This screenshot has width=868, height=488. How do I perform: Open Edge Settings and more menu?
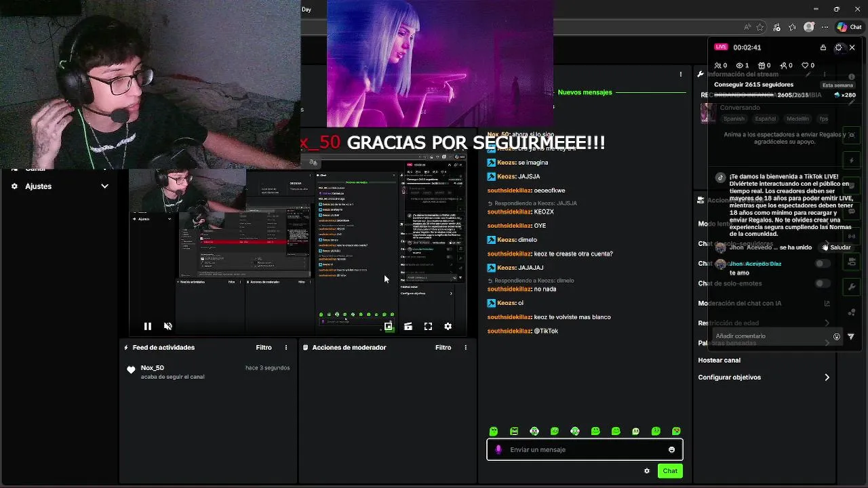coord(825,27)
